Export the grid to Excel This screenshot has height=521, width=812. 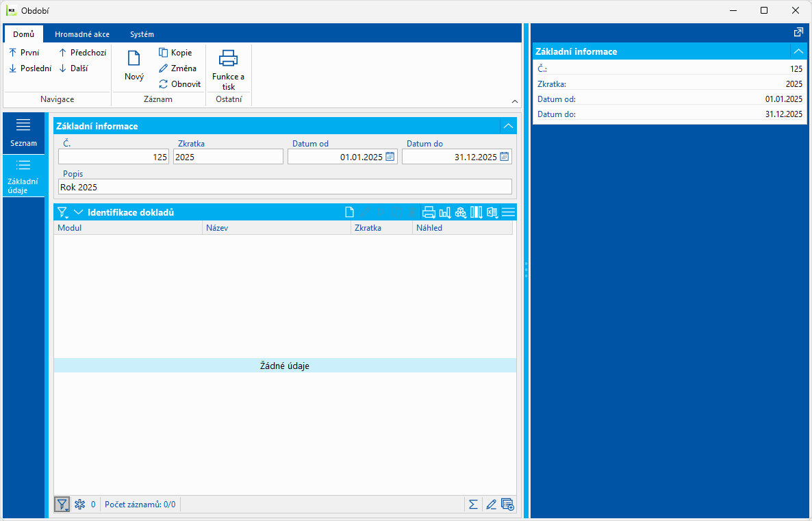pos(492,212)
